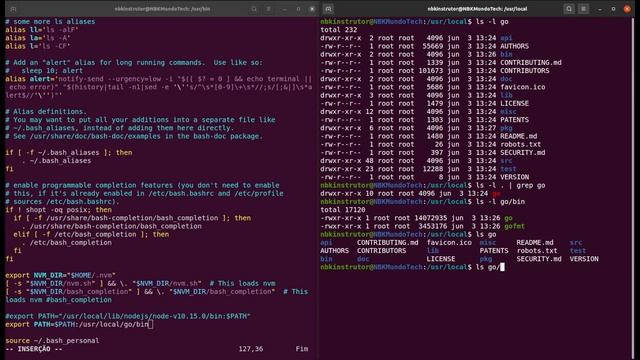The width and height of the screenshot is (640, 360).
Task: Click the 'export PATH=$PATH:/usr/local/go/bin' line
Action: tap(77, 324)
